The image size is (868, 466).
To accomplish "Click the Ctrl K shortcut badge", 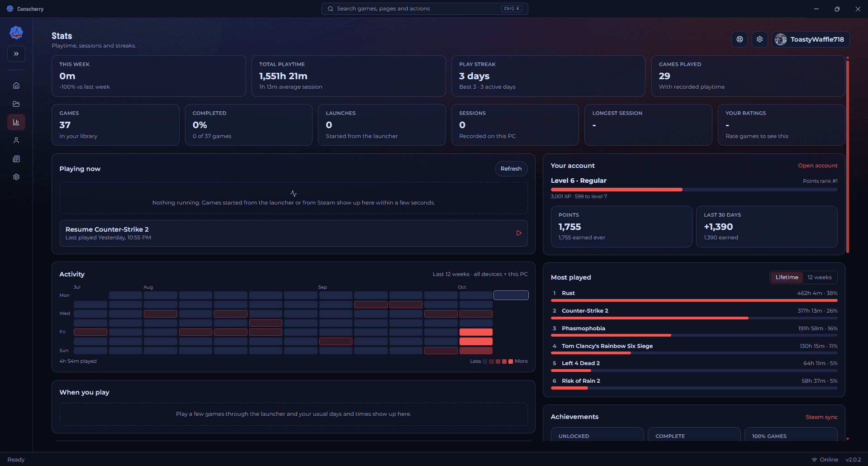I will click(x=512, y=9).
